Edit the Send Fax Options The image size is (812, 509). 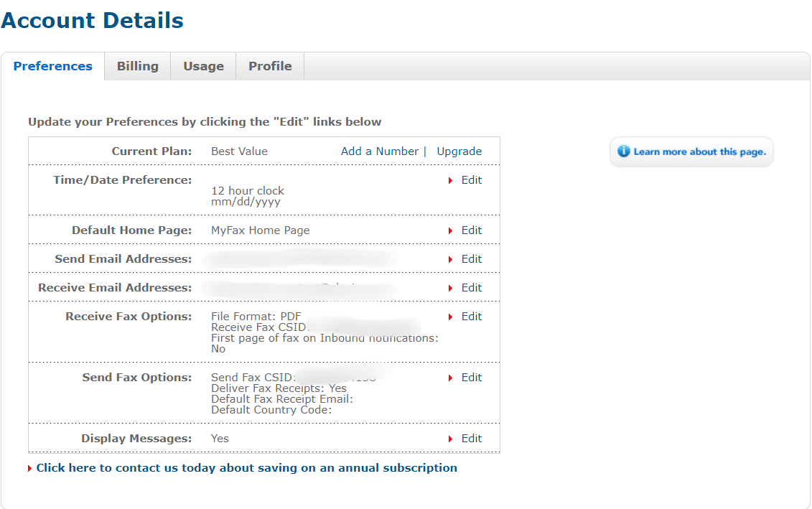pos(472,377)
